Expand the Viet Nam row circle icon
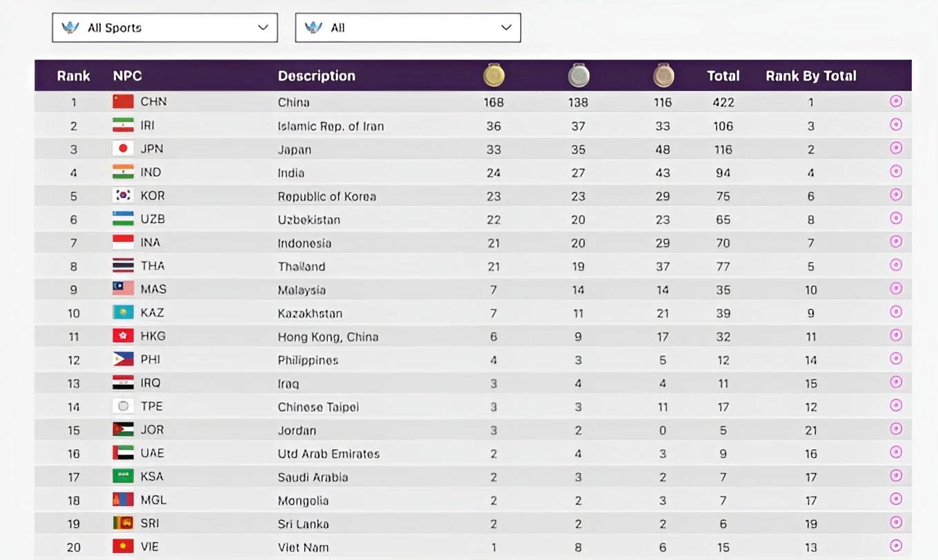 point(896,546)
